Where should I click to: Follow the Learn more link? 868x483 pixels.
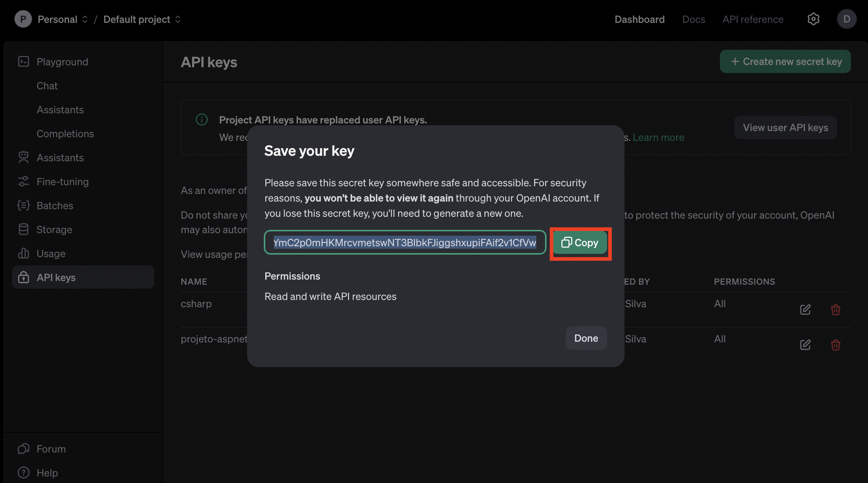pyautogui.click(x=658, y=138)
